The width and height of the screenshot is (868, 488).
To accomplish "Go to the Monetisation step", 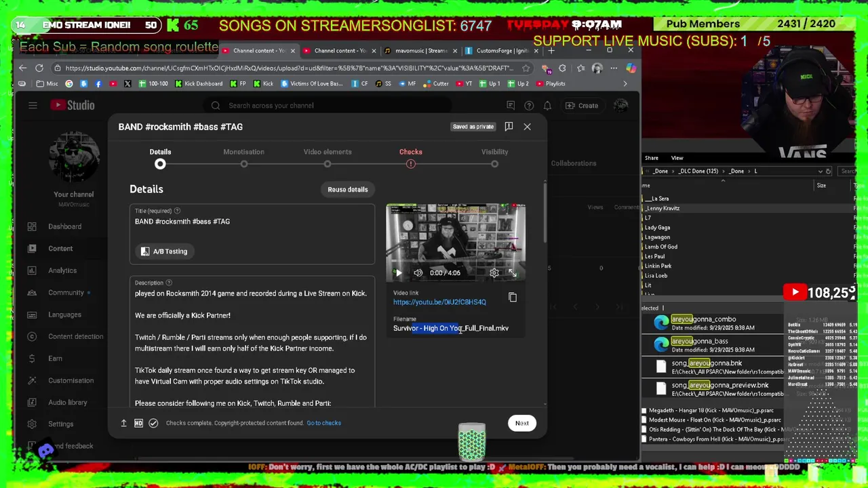I will (243, 157).
